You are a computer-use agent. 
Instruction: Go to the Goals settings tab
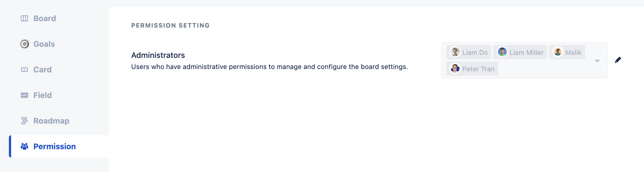(x=44, y=44)
